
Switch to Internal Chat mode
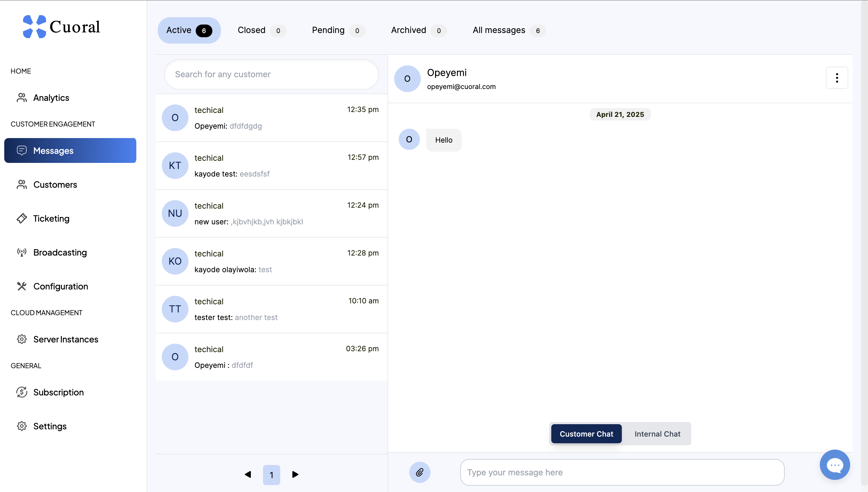(657, 434)
